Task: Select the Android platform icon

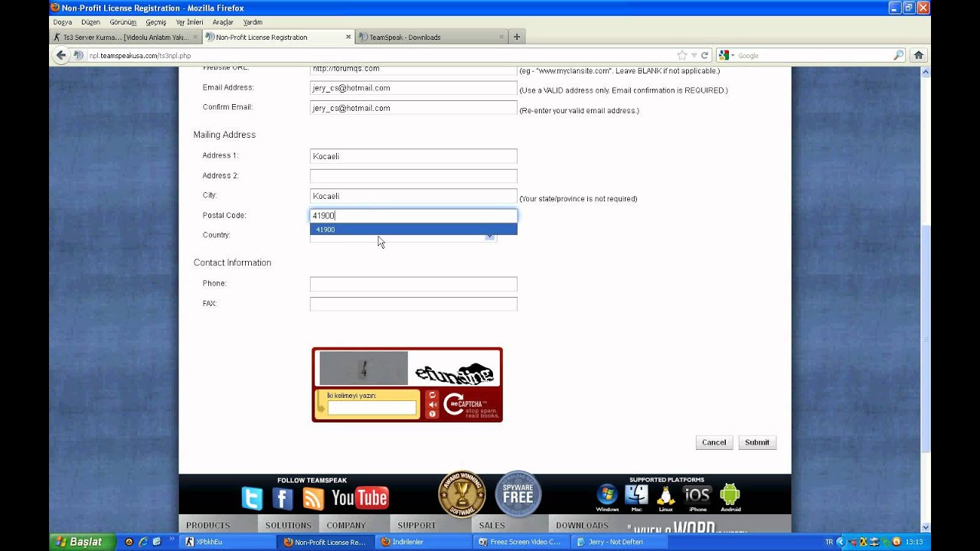Action: point(730,494)
